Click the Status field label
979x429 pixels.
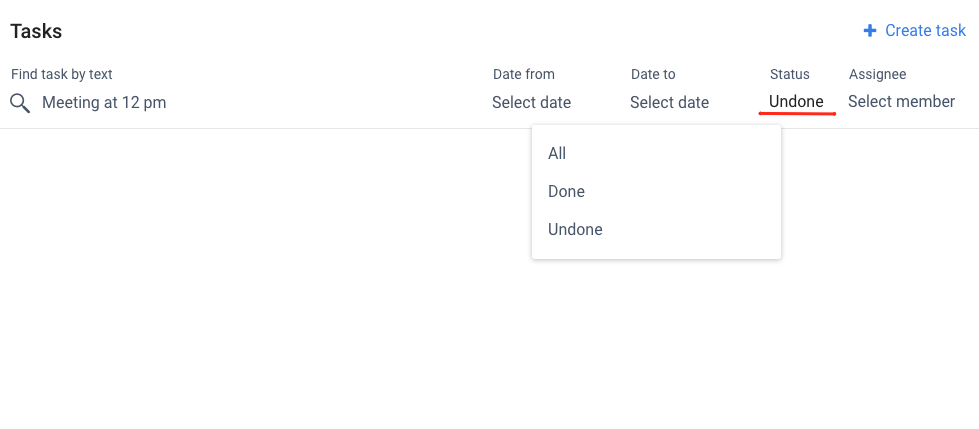[x=789, y=74]
